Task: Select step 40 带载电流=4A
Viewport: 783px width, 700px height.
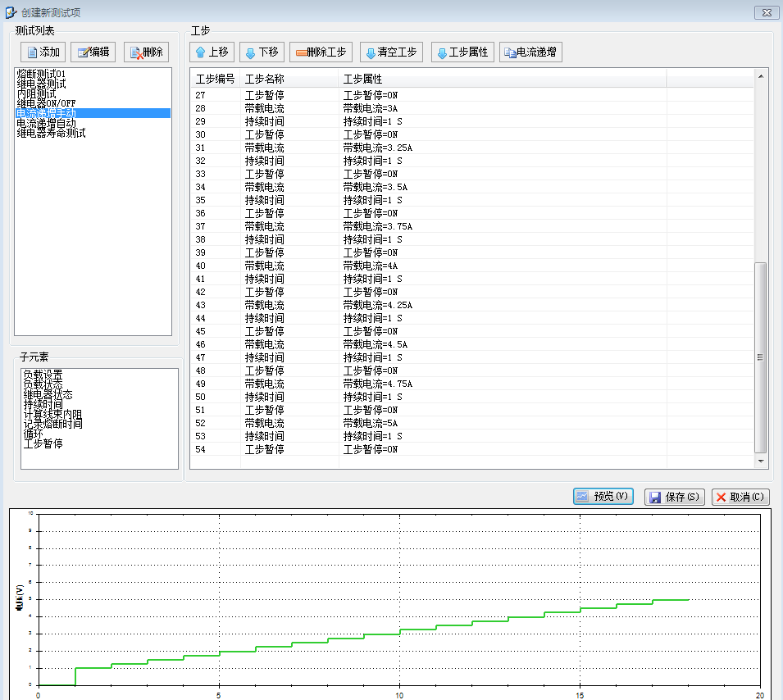Action: click(472, 266)
